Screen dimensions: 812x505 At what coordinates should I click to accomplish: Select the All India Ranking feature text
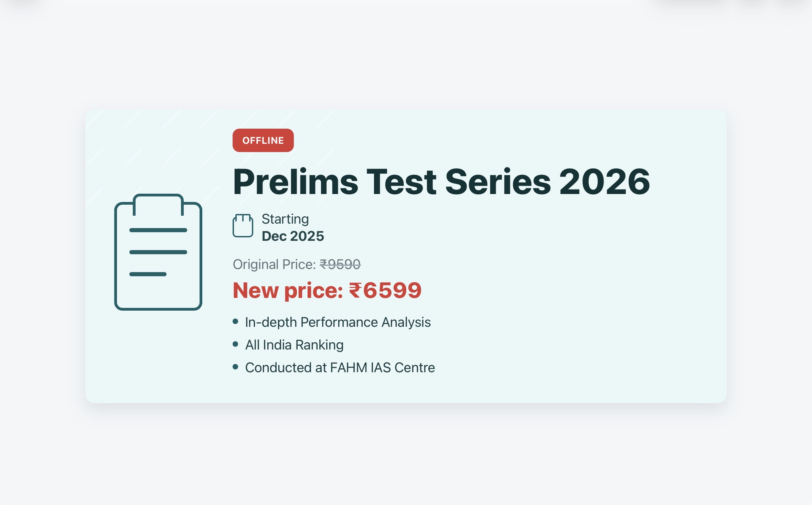point(294,345)
